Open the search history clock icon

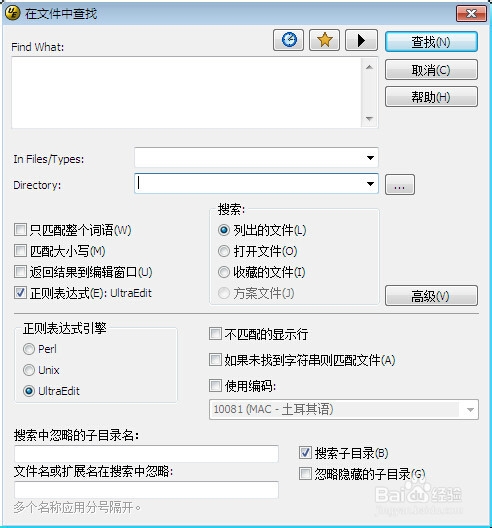pos(289,40)
